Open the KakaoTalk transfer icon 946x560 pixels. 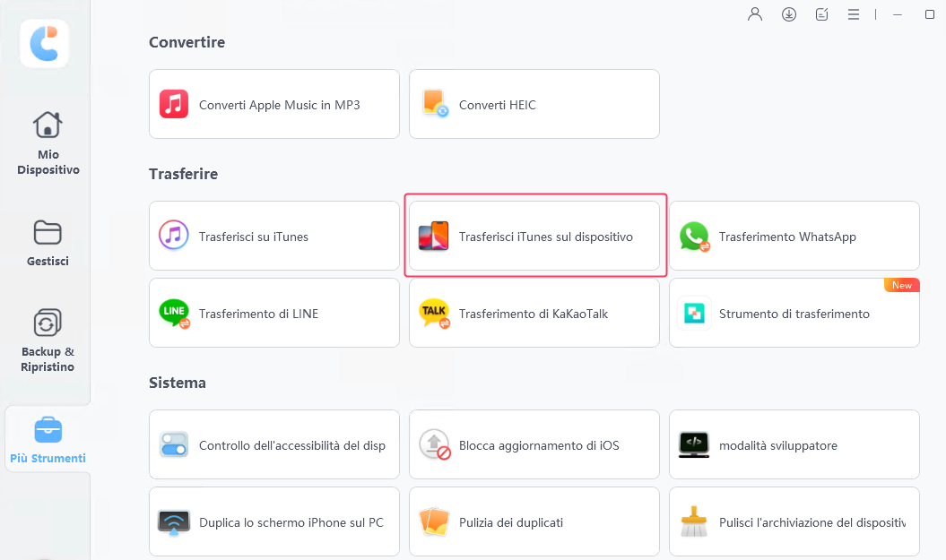435,314
